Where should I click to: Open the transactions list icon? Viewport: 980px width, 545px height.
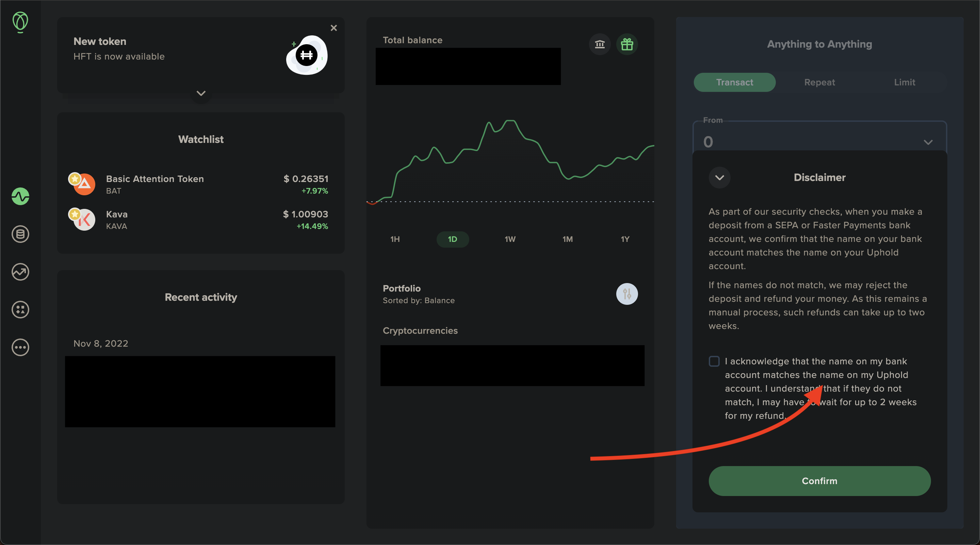[20, 234]
